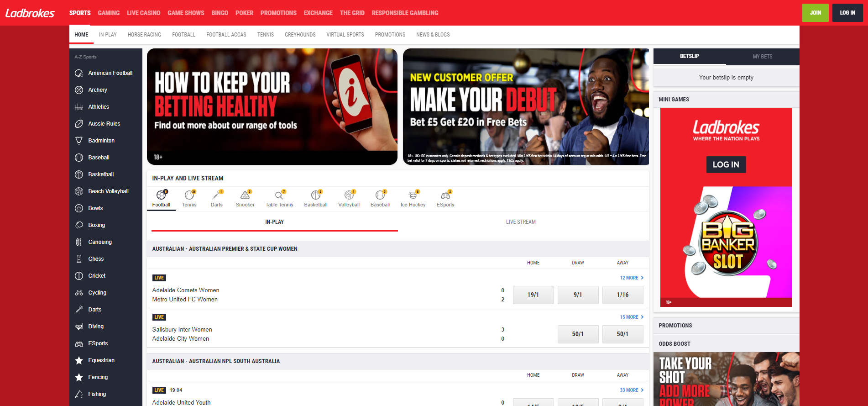Filter in-play by Volleyball
This screenshot has width=868, height=406.
click(349, 199)
